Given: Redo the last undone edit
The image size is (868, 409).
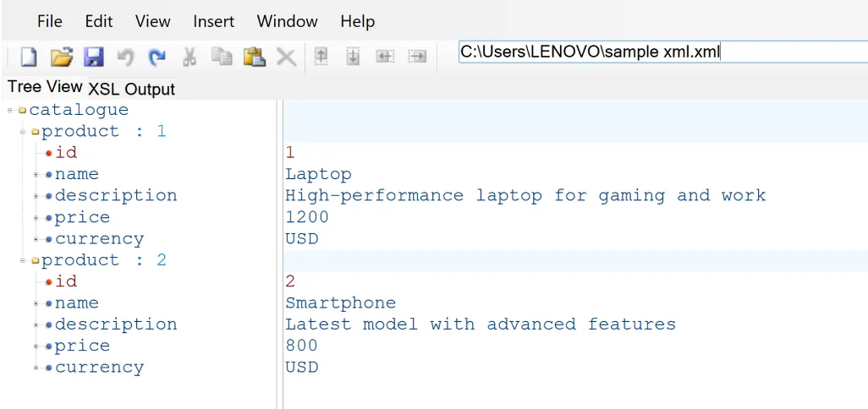Looking at the screenshot, I should [157, 57].
